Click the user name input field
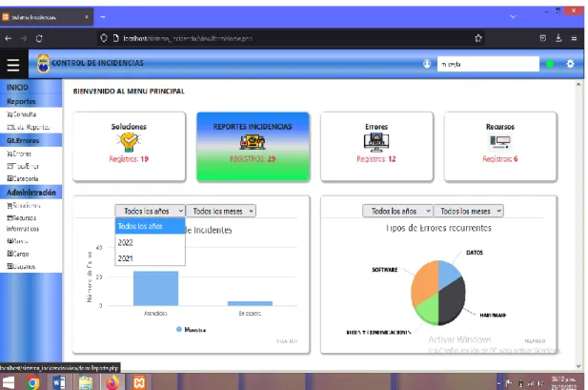588x390 pixels. [x=488, y=64]
